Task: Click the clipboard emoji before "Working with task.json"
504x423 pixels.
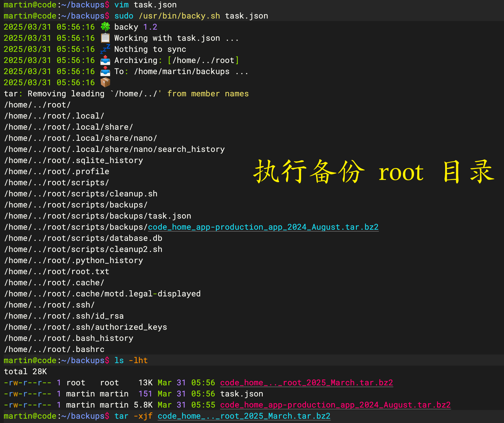Action: coord(105,38)
